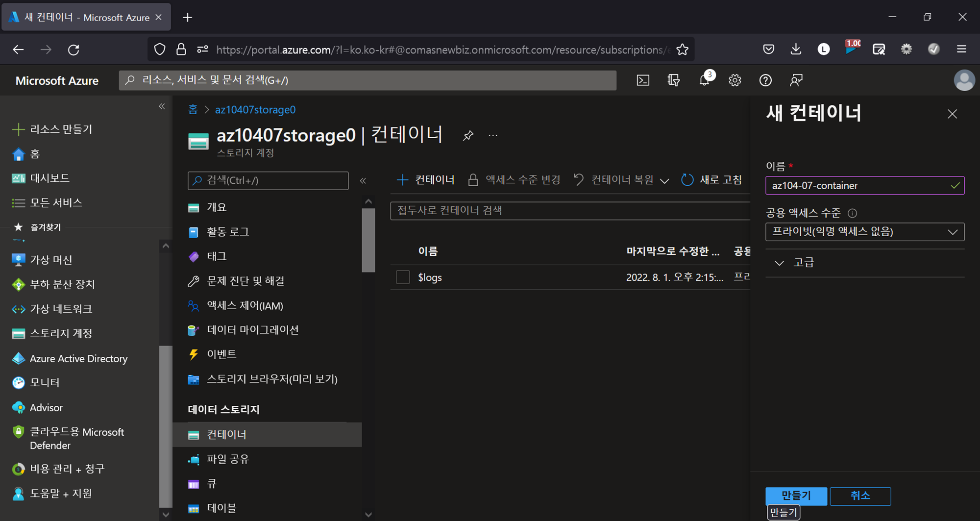This screenshot has width=980, height=521.
Task: Pin az10407storage0 blade to dashboard
Action: [x=468, y=135]
